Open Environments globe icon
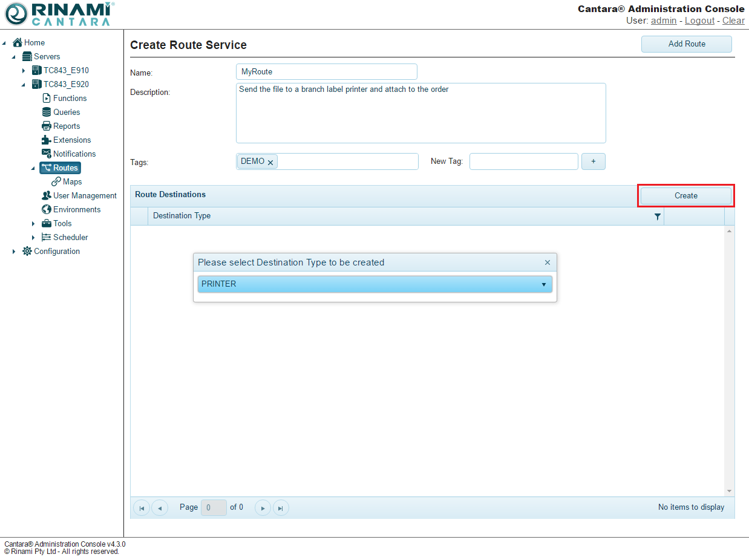 pyautogui.click(x=47, y=209)
